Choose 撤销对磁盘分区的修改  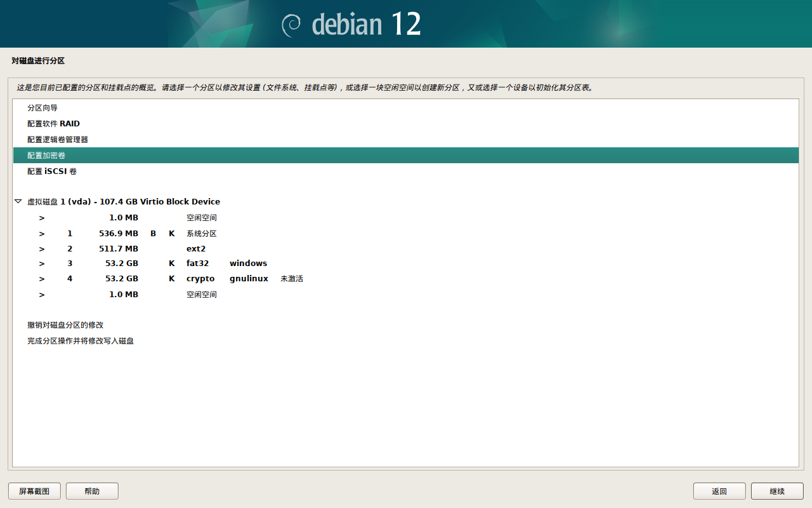pyautogui.click(x=406, y=325)
